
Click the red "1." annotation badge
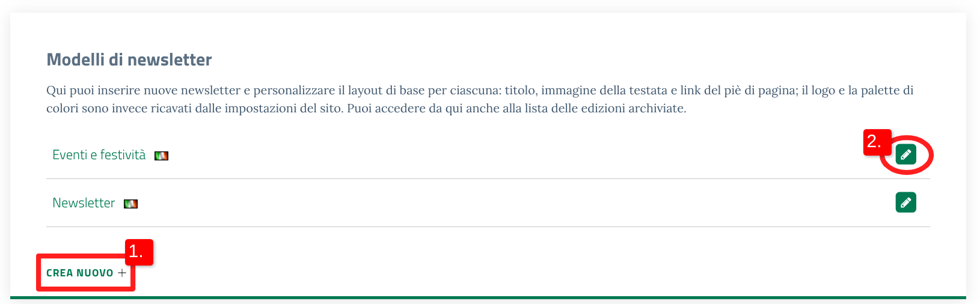[x=138, y=252]
